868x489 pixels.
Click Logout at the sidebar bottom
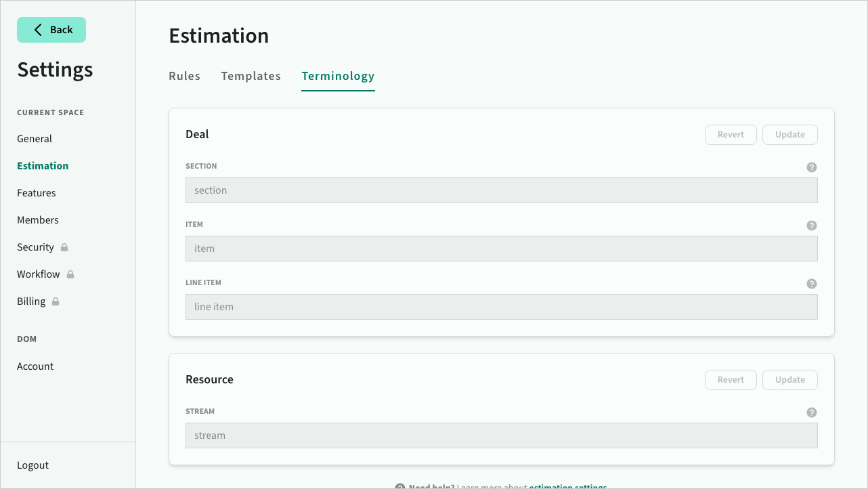[33, 465]
